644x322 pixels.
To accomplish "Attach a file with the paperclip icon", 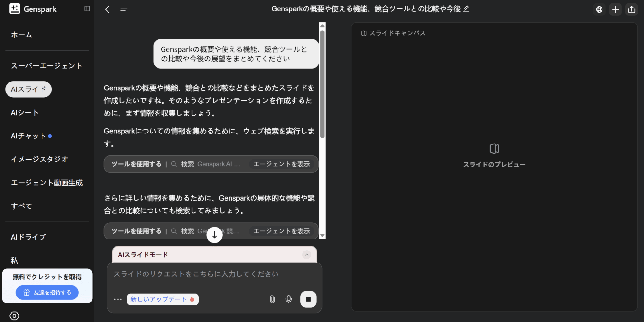I will tap(272, 299).
